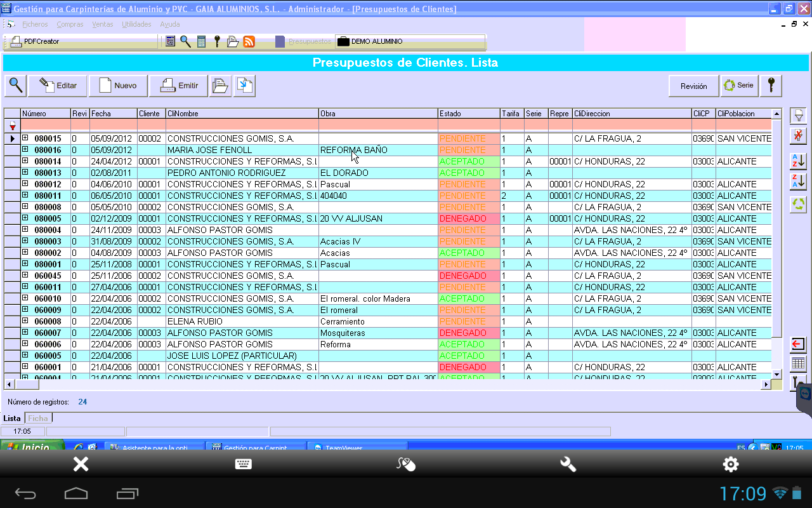Remove filter with the crossed-out funnel icon

coord(799,135)
